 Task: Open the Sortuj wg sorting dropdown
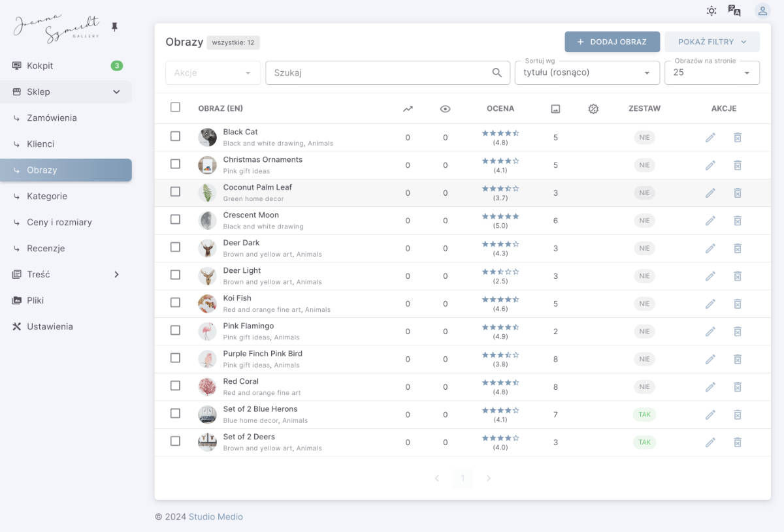[587, 72]
